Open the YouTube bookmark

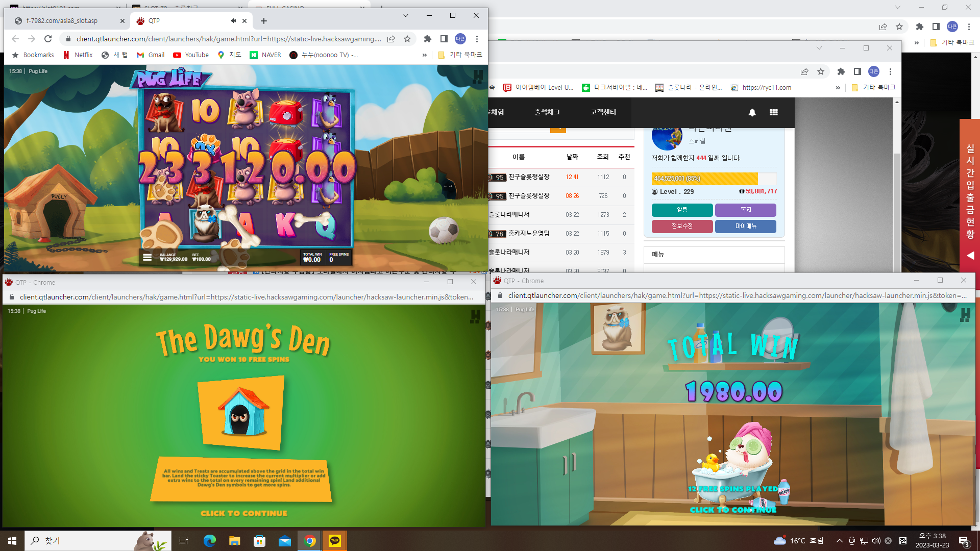pyautogui.click(x=191, y=55)
